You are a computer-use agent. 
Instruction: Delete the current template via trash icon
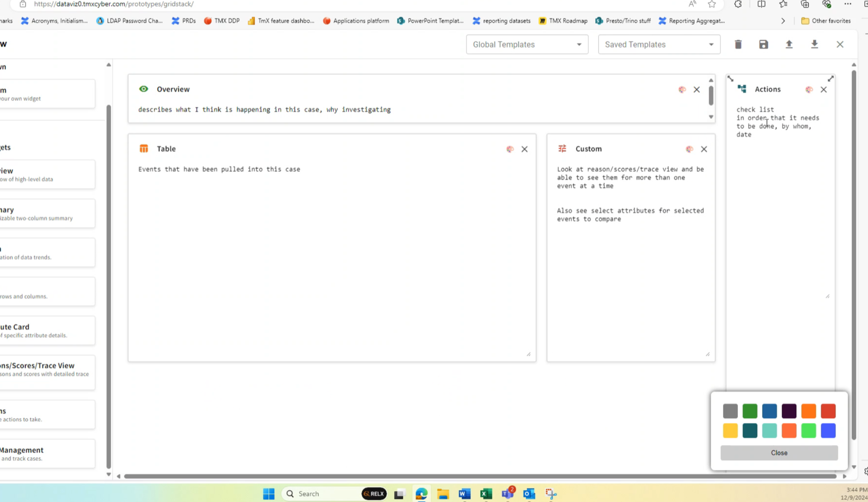coord(738,44)
